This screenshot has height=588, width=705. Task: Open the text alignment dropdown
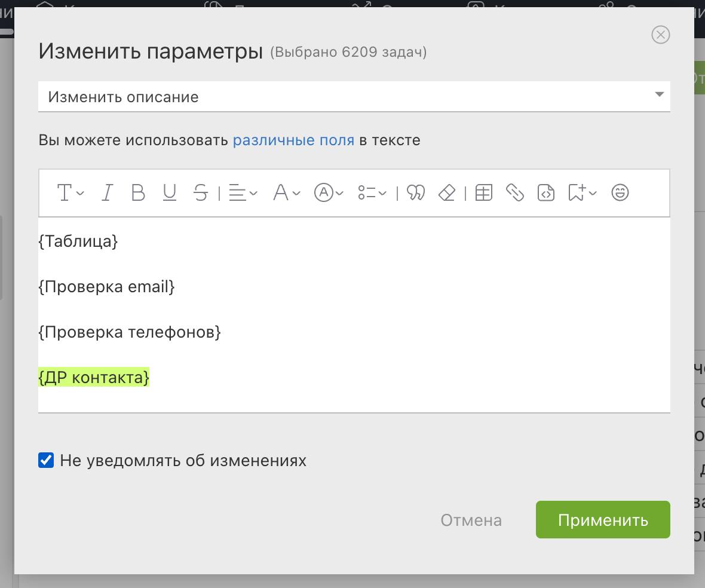coord(243,193)
